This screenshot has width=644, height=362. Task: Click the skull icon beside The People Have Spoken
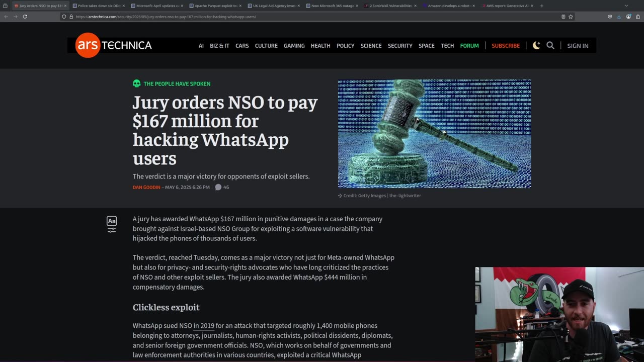pos(136,83)
